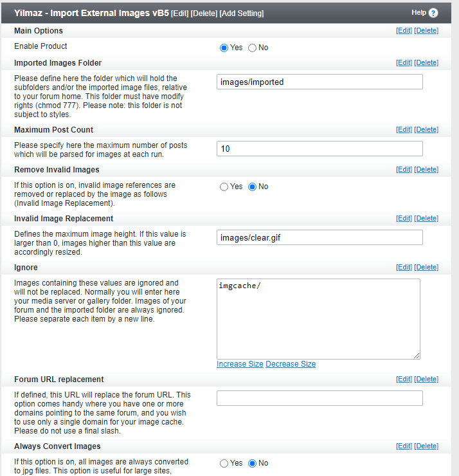Select No for Enable Product

click(x=252, y=48)
